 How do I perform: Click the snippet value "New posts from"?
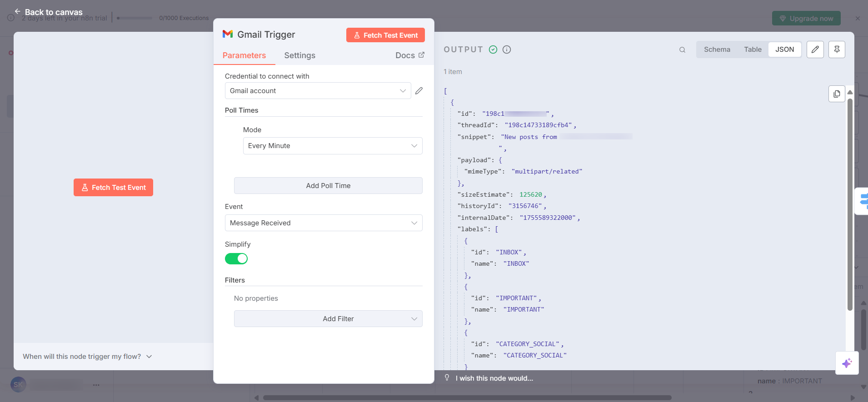[x=529, y=137]
